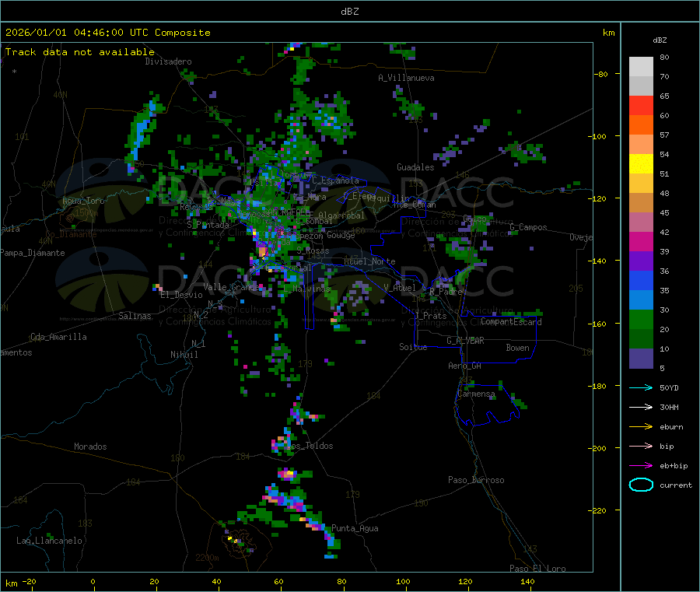Click the Punta_Agua map label
The height and width of the screenshot is (592, 700).
[355, 528]
